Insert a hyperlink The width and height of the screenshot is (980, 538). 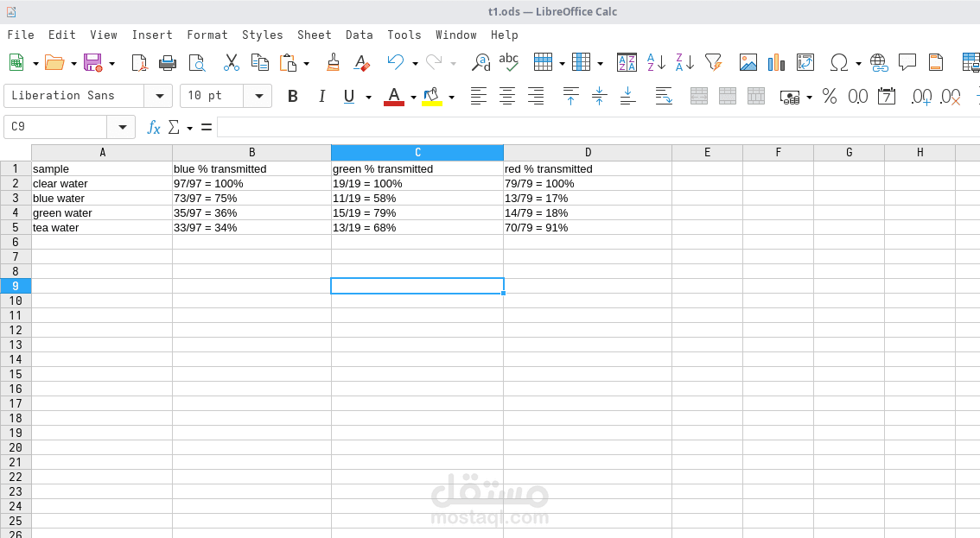879,62
